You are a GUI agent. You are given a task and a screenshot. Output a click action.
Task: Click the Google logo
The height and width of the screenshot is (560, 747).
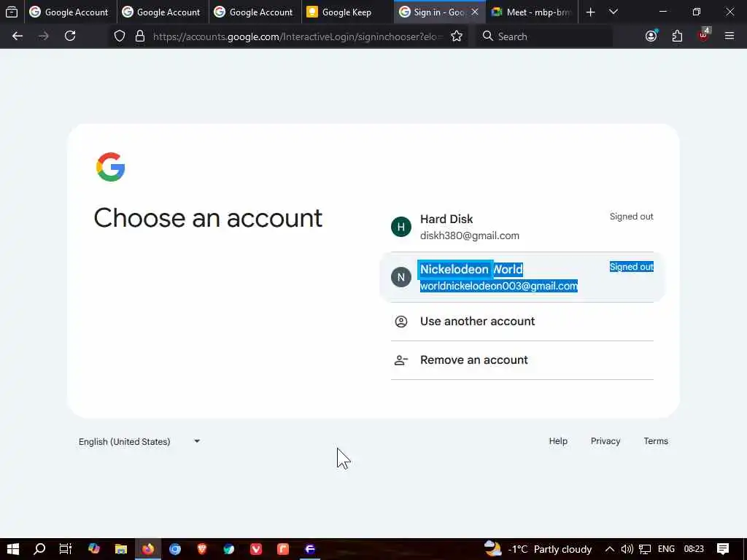click(x=111, y=167)
